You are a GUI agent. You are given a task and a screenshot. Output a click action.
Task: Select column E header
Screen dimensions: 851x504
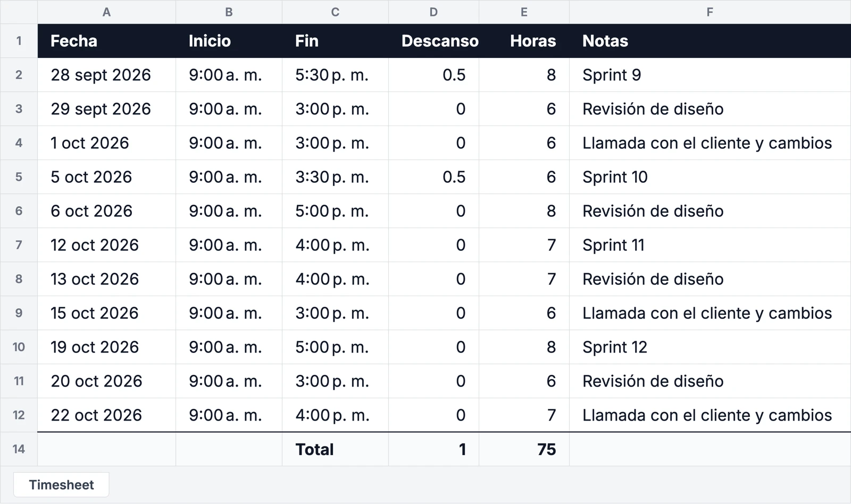[x=524, y=12]
